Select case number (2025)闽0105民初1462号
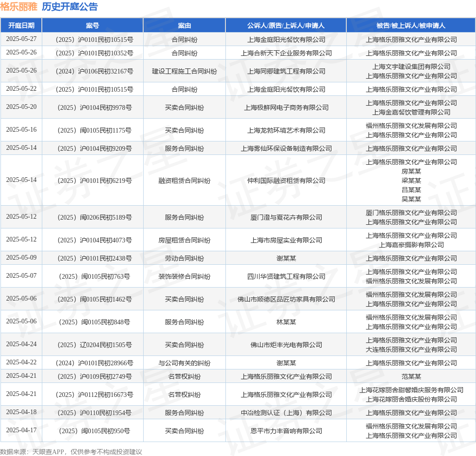Viewport: 476px width, 456px height. [95, 299]
